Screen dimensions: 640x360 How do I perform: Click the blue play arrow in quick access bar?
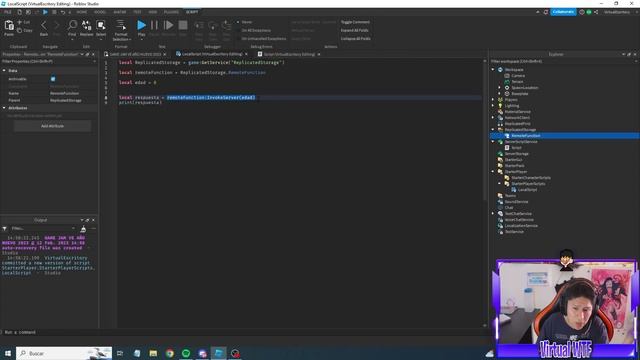[x=45, y=12]
